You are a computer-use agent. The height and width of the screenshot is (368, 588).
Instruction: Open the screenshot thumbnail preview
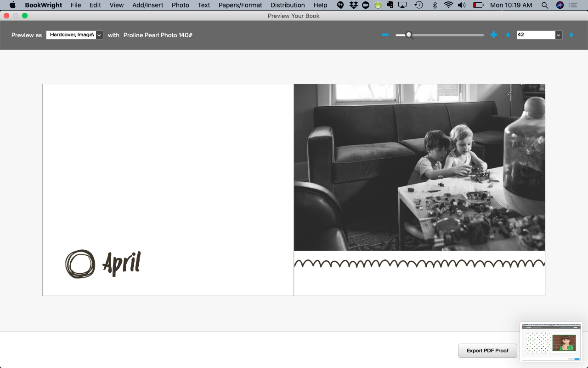tap(551, 342)
